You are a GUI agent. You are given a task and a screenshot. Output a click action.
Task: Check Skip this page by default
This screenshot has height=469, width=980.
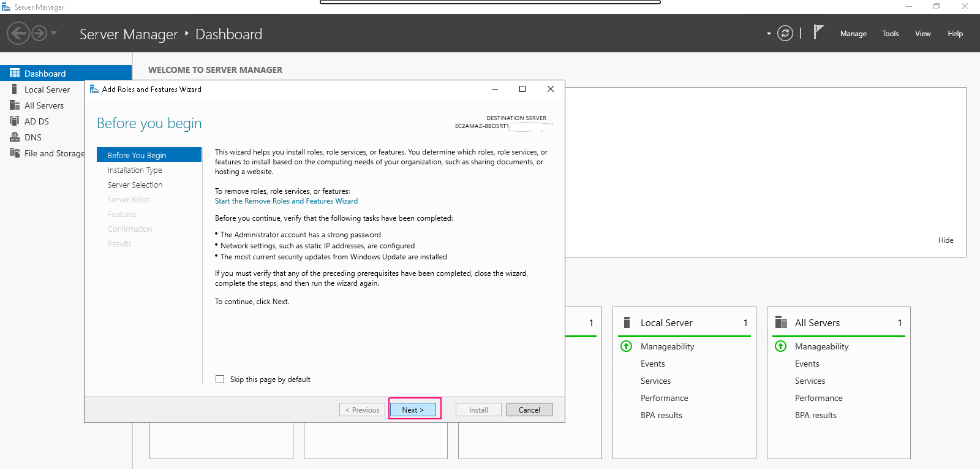click(x=220, y=379)
